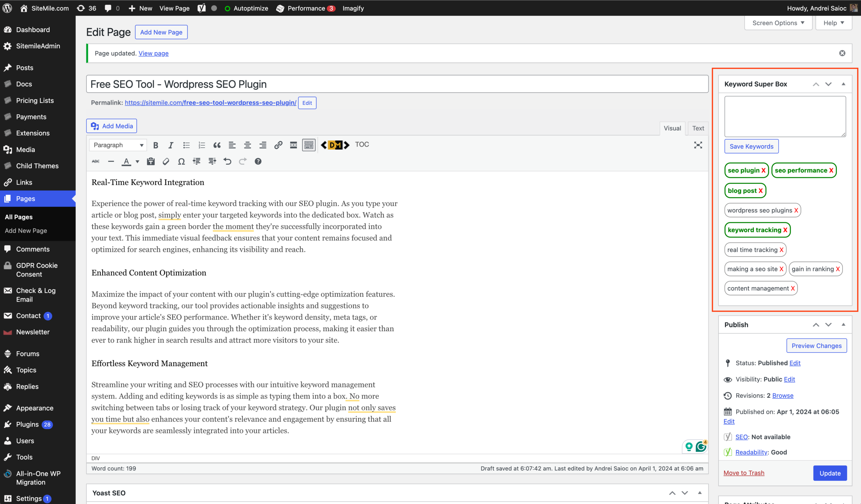Insert or edit link icon
861x504 pixels.
pos(278,145)
